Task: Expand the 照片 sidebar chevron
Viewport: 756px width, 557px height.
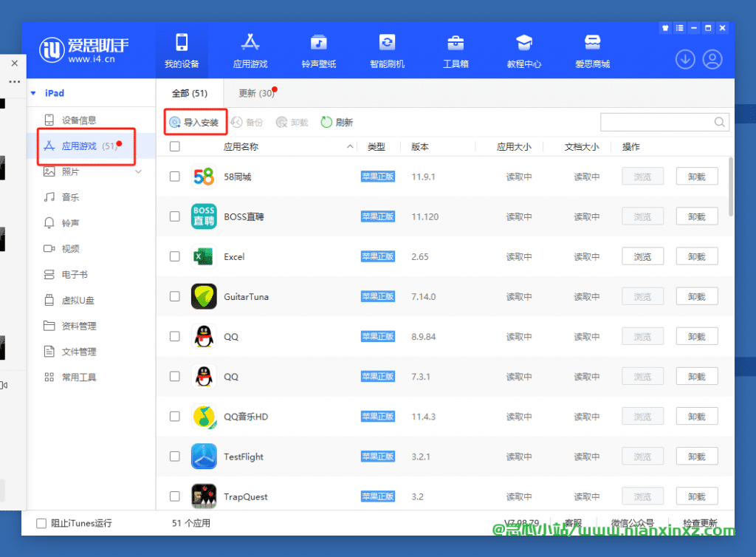Action: [138, 171]
